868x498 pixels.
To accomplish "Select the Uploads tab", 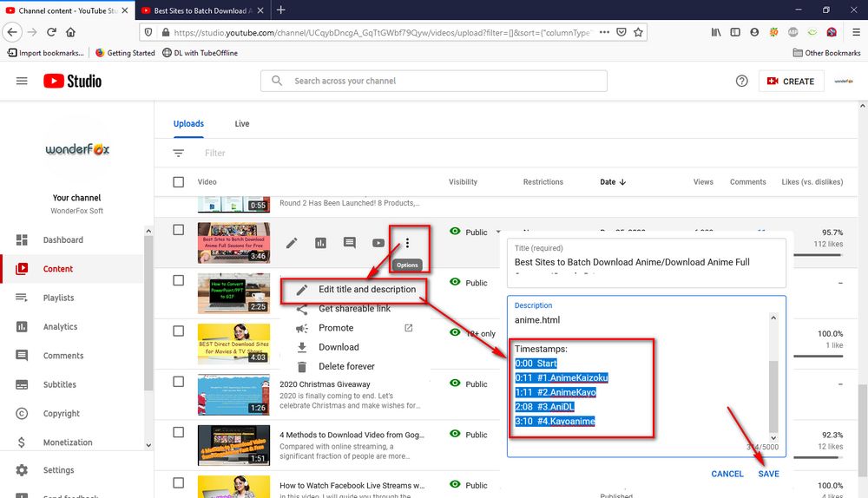I will pyautogui.click(x=188, y=123).
